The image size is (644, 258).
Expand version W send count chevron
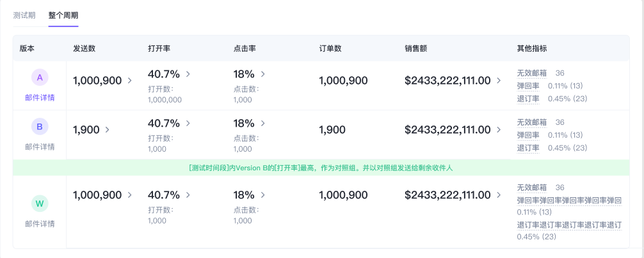[130, 195]
